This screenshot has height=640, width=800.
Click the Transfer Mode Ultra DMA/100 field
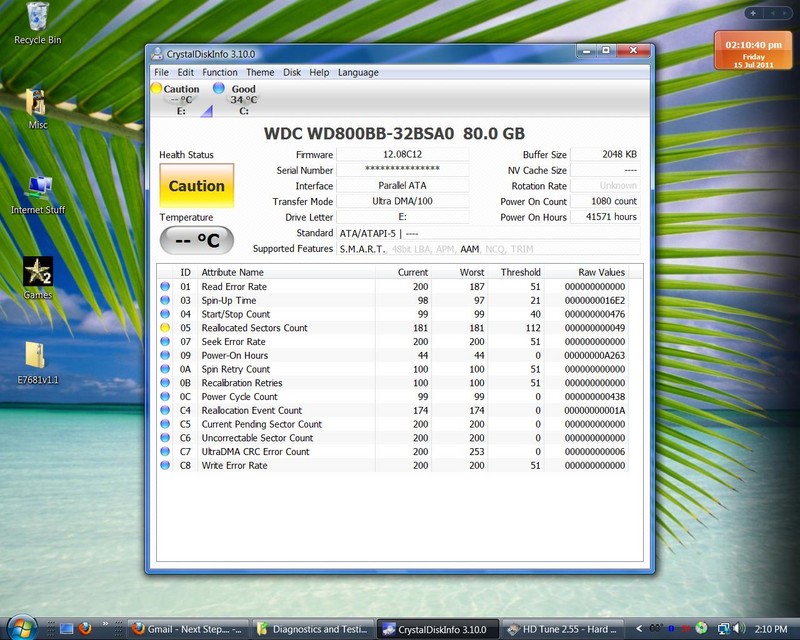click(403, 201)
